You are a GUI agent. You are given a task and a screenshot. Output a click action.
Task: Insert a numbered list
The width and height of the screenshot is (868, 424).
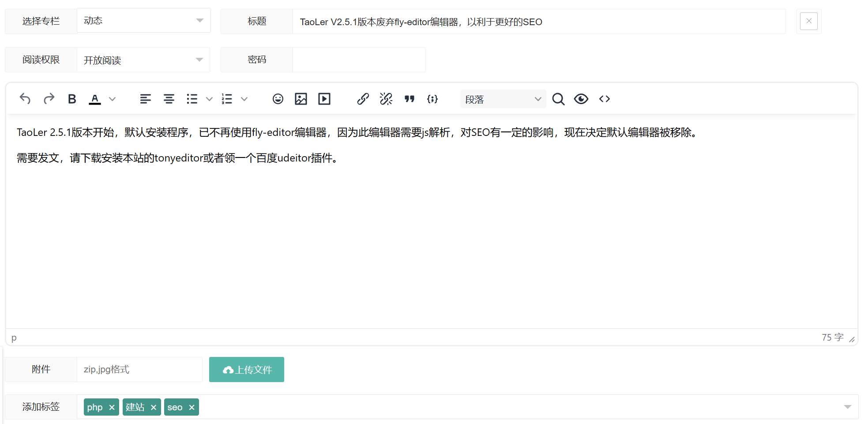[x=227, y=99]
